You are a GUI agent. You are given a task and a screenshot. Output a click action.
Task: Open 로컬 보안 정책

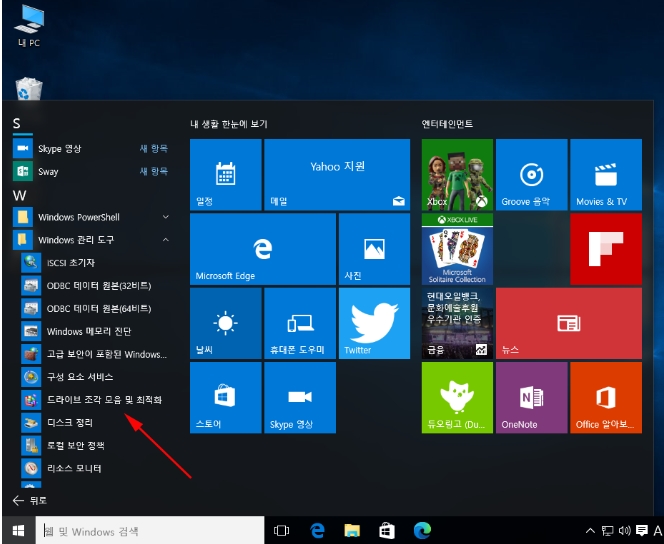pos(95,445)
